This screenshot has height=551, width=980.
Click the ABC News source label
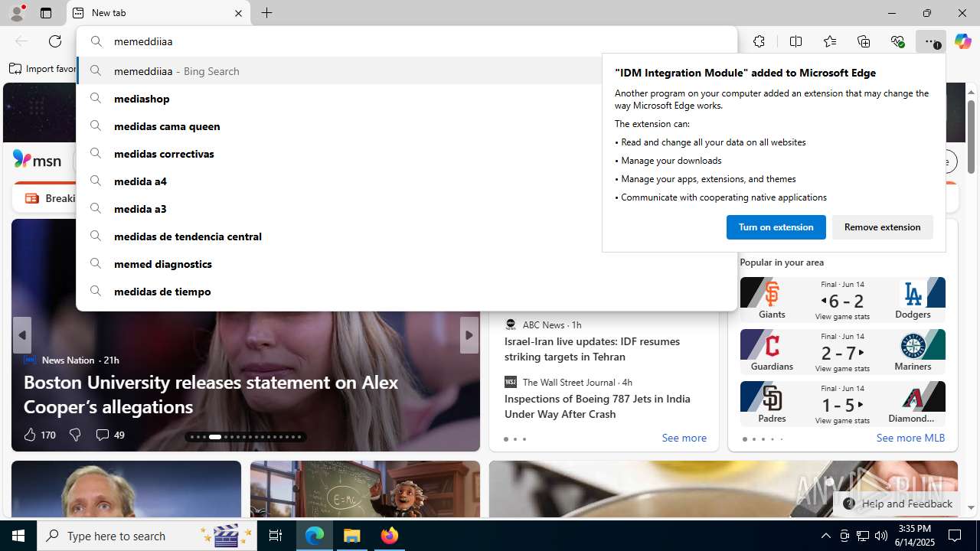(544, 324)
